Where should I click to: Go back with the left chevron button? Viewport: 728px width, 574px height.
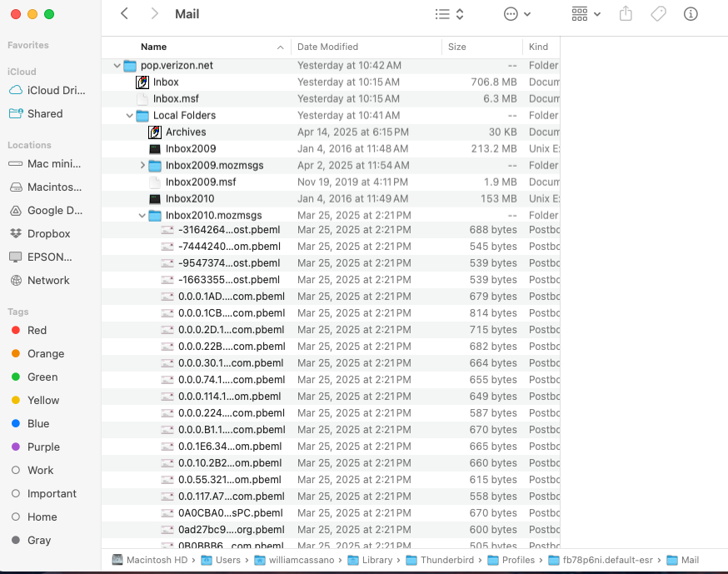(x=124, y=14)
